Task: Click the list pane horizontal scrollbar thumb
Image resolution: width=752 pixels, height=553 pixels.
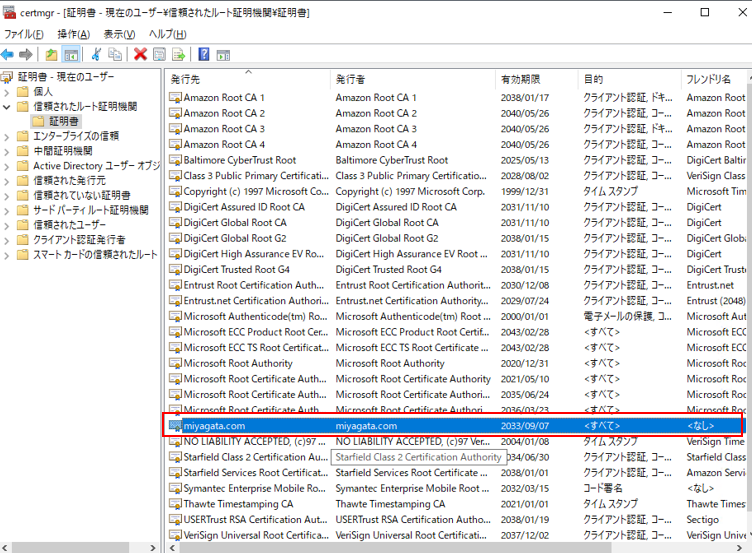Action: point(395,548)
